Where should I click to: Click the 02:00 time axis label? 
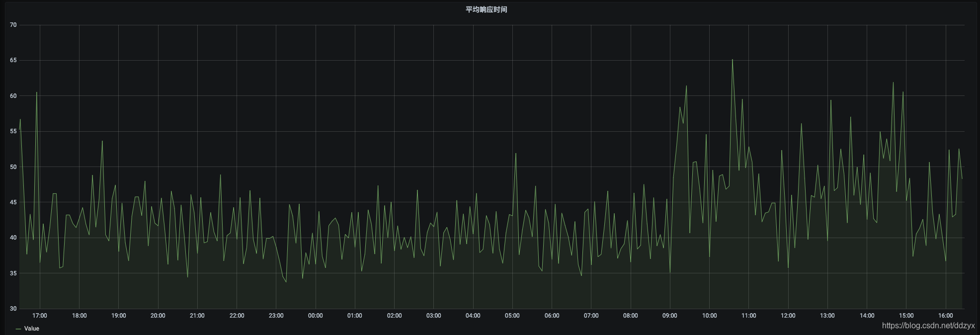point(394,316)
